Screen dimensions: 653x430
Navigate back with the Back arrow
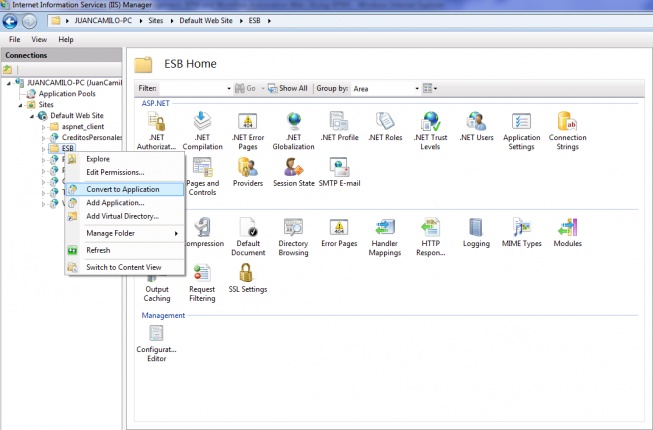click(x=10, y=21)
